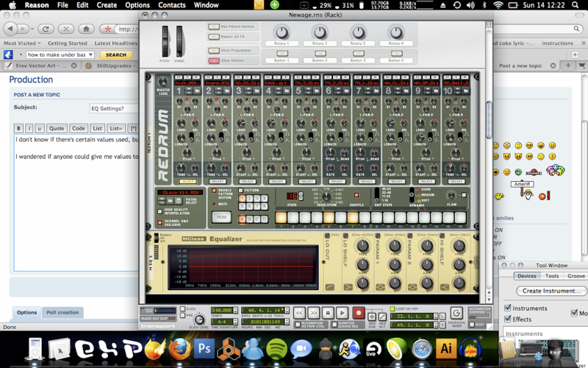Viewport: 588px width, 368px height.
Task: Click the browser Back arrow
Action: coord(10,29)
